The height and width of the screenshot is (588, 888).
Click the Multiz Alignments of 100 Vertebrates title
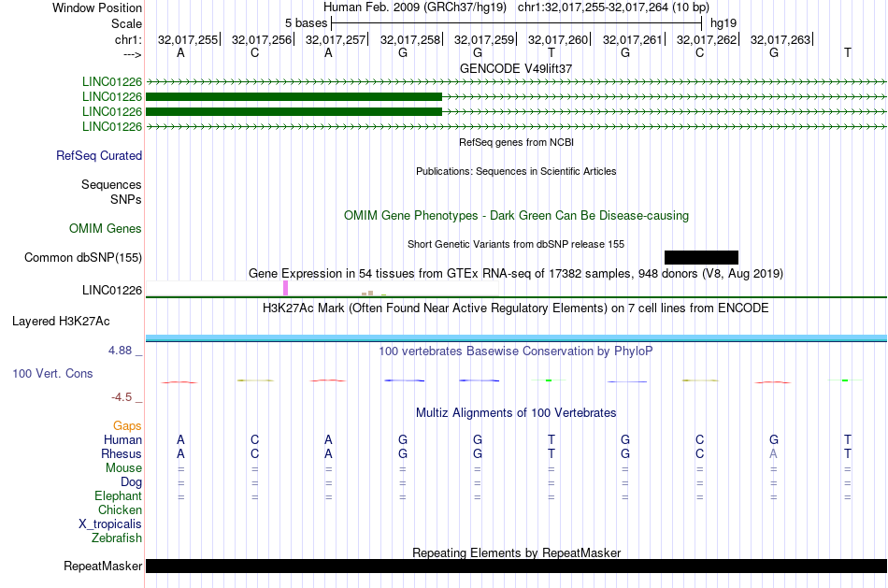516,412
